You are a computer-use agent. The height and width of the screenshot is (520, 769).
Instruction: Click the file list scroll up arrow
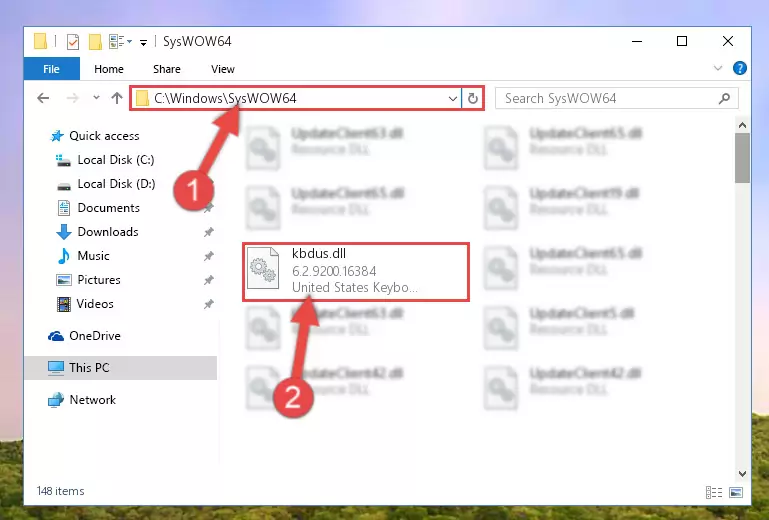(742, 126)
